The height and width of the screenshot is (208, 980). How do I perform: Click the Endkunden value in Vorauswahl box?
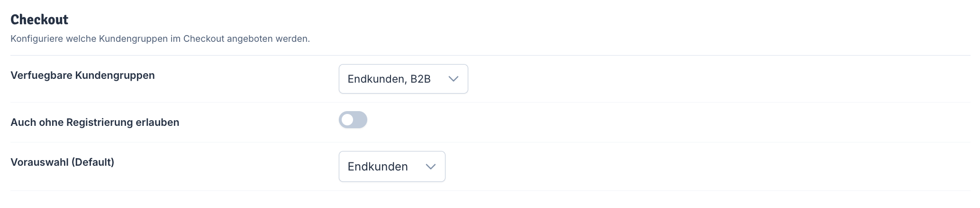pyautogui.click(x=378, y=167)
